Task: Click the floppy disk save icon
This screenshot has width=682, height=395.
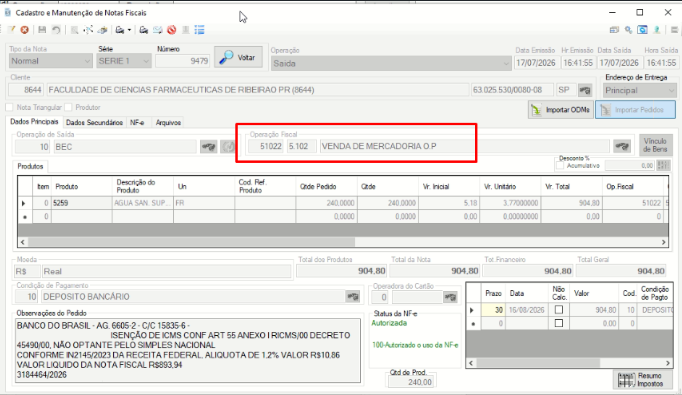Action: (42, 30)
